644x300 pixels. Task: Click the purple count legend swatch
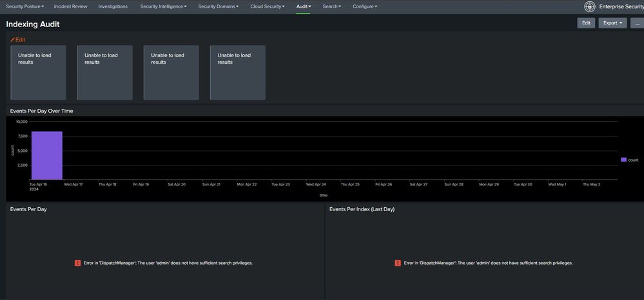pos(623,160)
